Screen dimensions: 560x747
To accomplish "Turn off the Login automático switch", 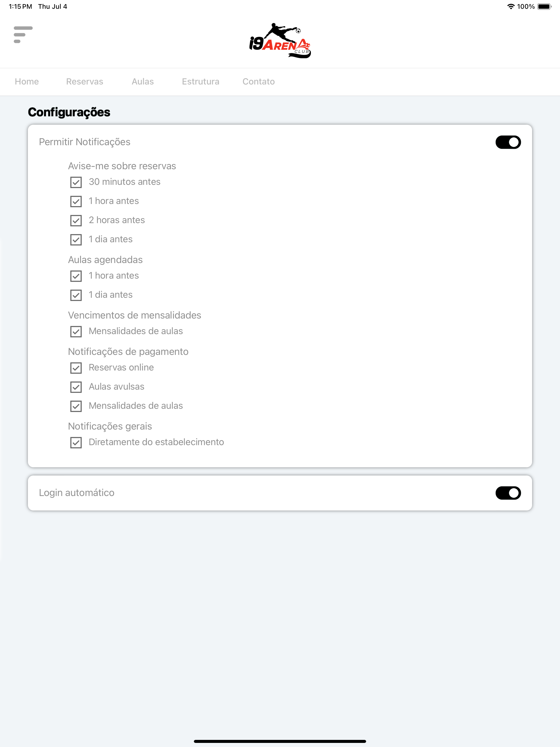I will (508, 493).
